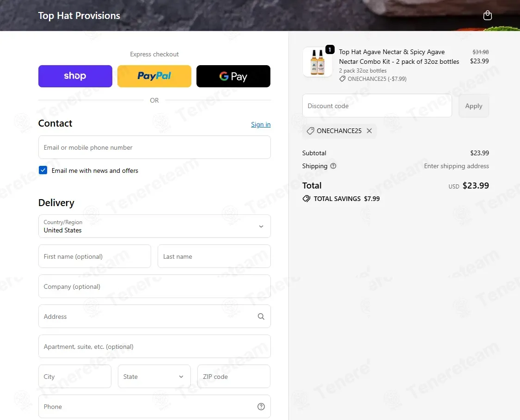Viewport: 520px width, 420px height.
Task: Click the Email or mobile phone field
Action: coord(154,147)
